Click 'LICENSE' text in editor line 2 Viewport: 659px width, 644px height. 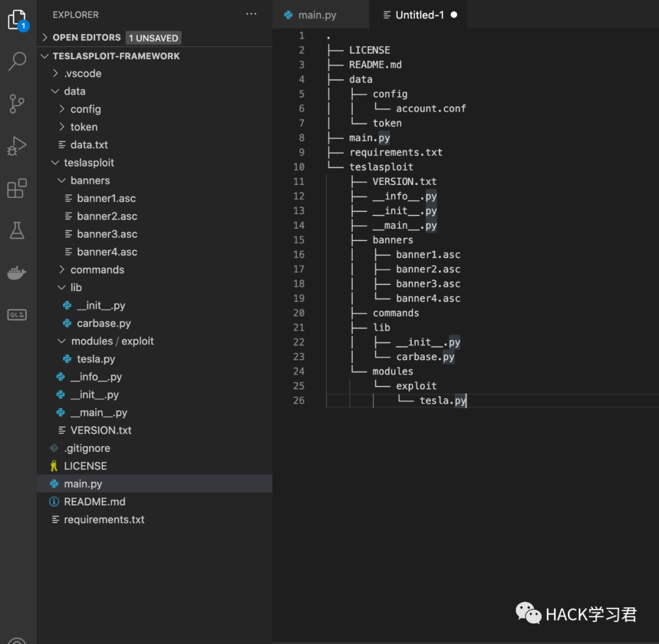(x=369, y=50)
